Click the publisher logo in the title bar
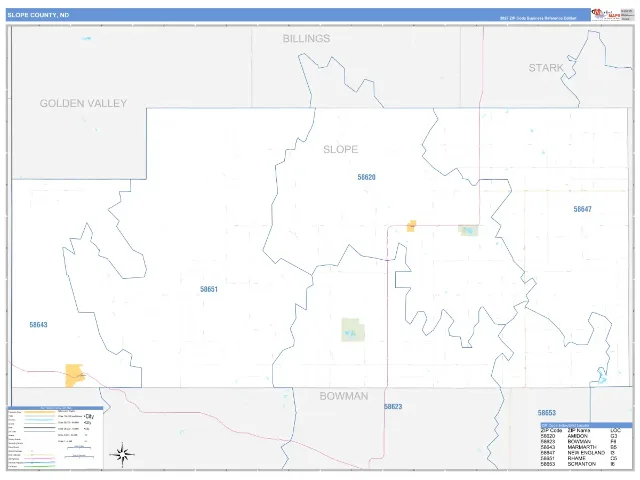Screen dimensions: 640x480 [606, 14]
